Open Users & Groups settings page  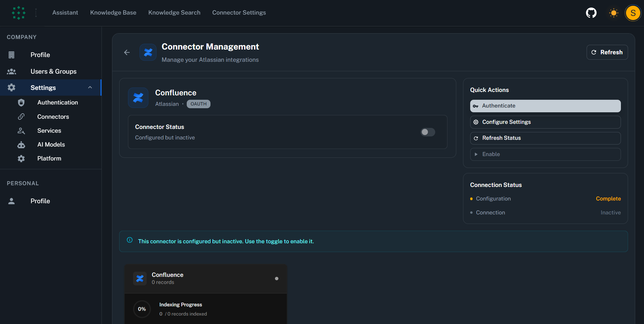click(53, 71)
